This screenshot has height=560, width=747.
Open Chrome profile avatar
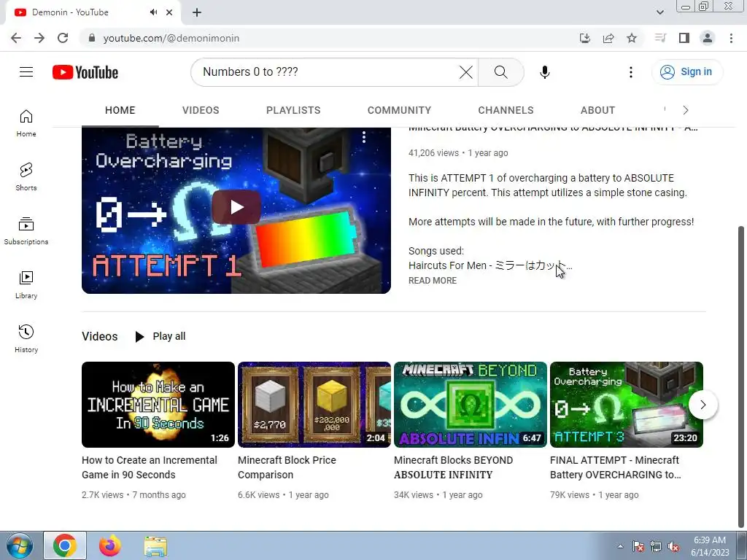pos(708,38)
